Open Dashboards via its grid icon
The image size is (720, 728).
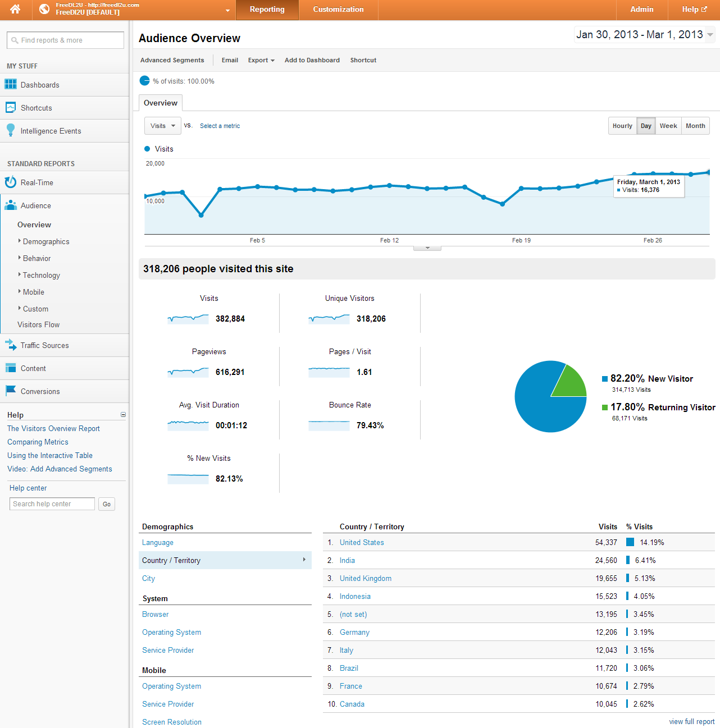[x=11, y=85]
